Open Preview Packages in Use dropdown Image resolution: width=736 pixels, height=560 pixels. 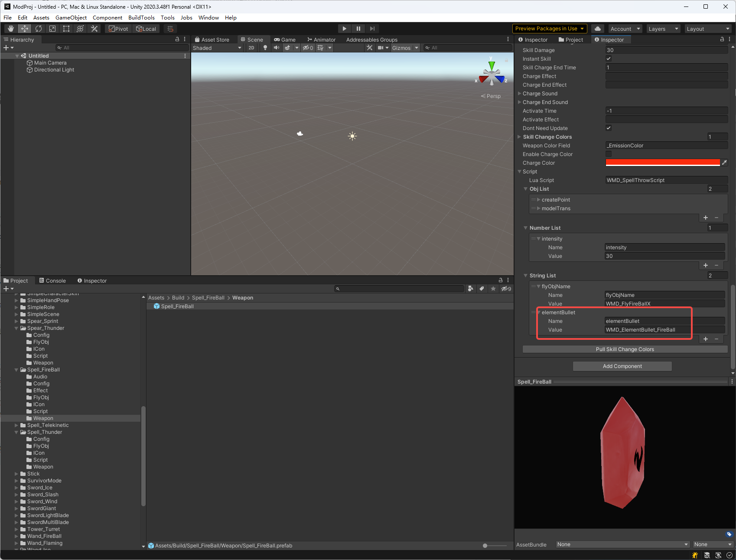tap(550, 29)
